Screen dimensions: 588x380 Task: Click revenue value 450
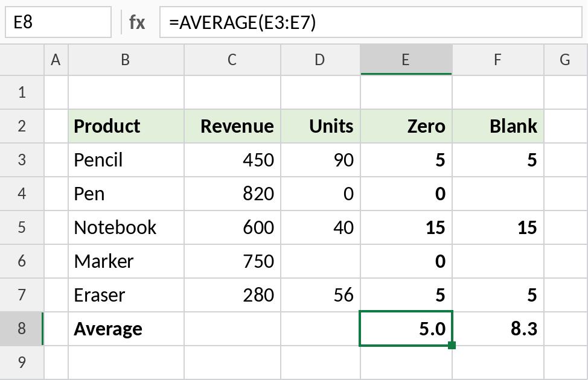tap(232, 160)
